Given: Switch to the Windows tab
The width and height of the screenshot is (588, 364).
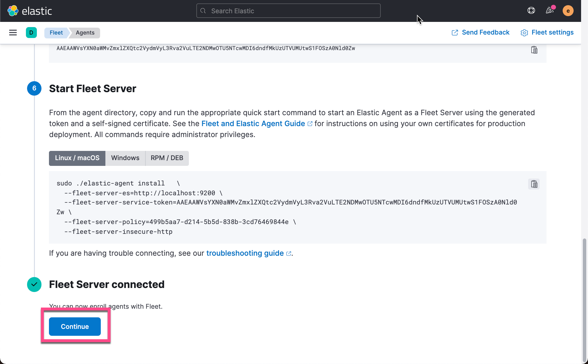Looking at the screenshot, I should 125,158.
